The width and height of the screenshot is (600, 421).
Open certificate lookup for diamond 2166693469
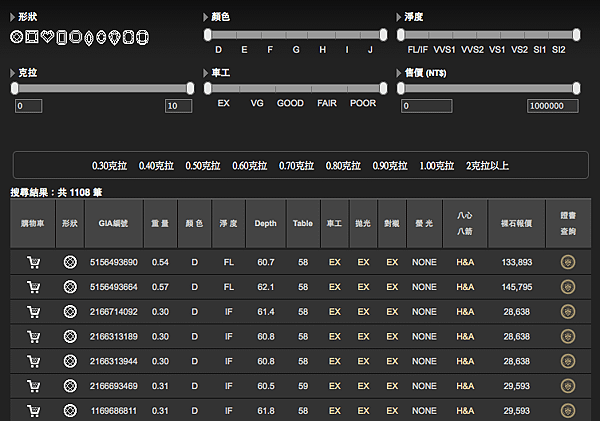click(568, 386)
